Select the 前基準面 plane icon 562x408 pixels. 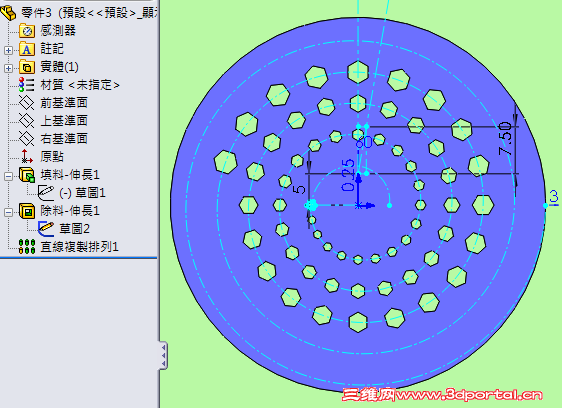27,103
